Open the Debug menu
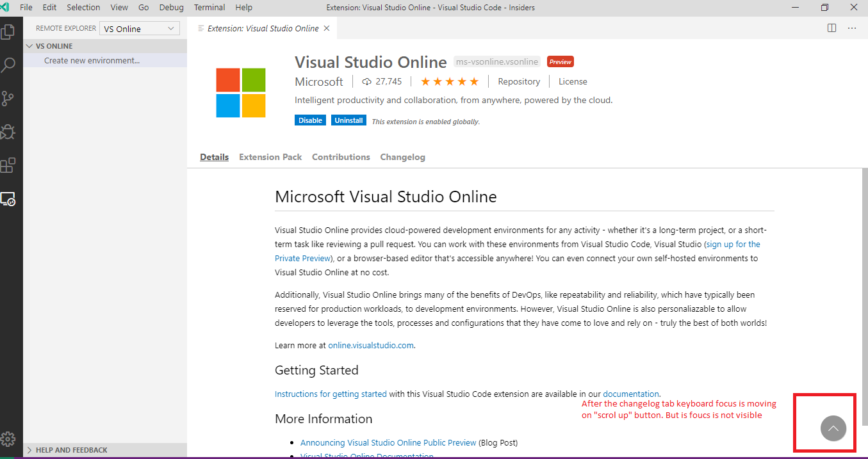Image resolution: width=868 pixels, height=459 pixels. pyautogui.click(x=171, y=8)
